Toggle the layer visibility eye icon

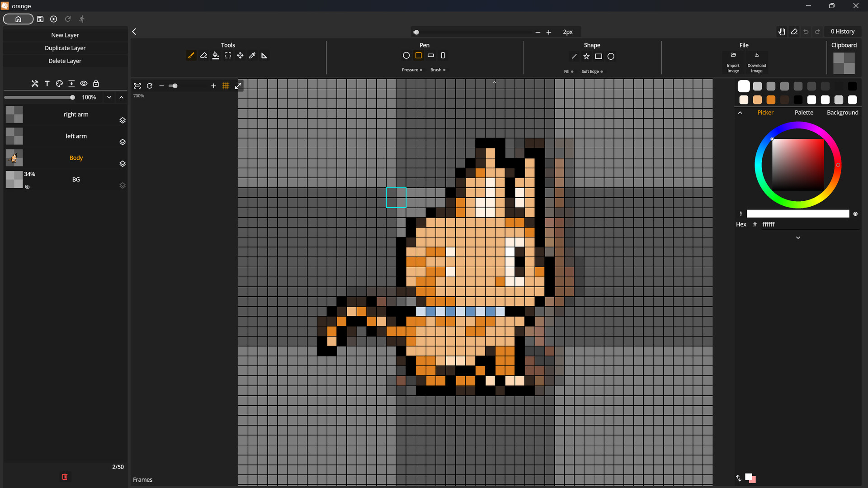(84, 84)
